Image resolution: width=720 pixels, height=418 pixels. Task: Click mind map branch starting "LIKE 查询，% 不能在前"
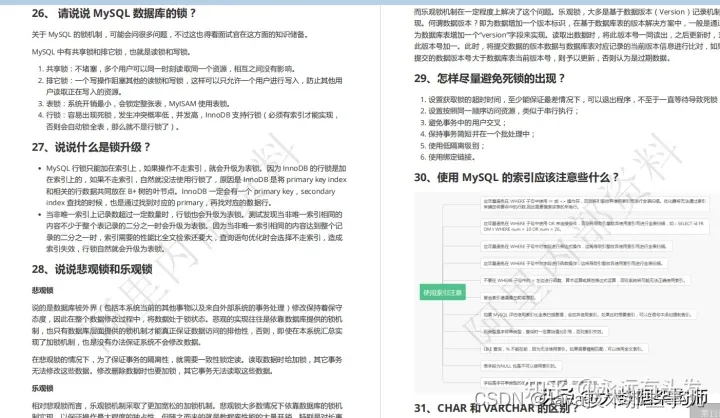pyautogui.click(x=564, y=349)
